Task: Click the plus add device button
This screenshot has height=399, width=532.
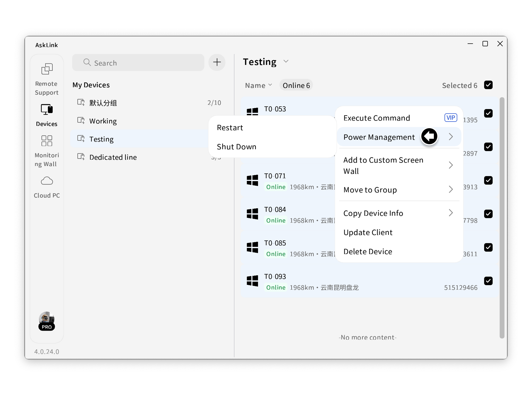Action: click(x=217, y=63)
